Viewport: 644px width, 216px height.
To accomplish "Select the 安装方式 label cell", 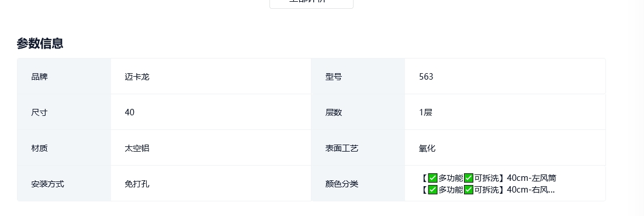I will tap(64, 184).
